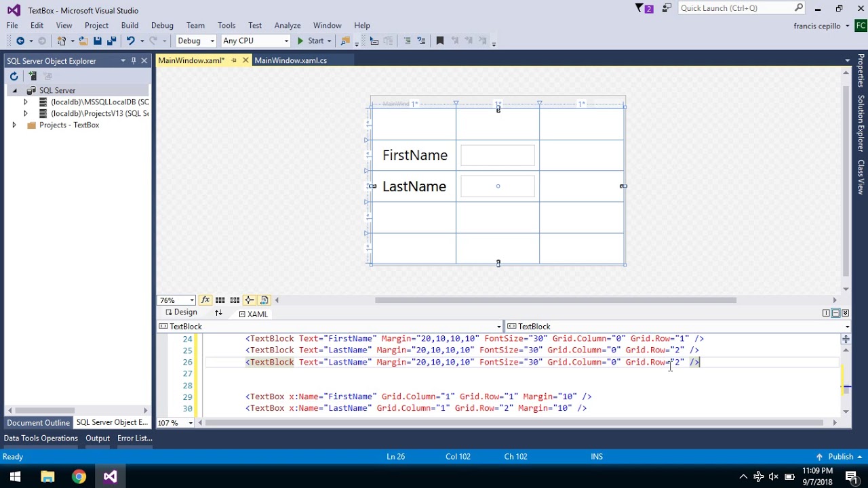Open the Analyze menu
This screenshot has width=868, height=488.
pyautogui.click(x=288, y=25)
